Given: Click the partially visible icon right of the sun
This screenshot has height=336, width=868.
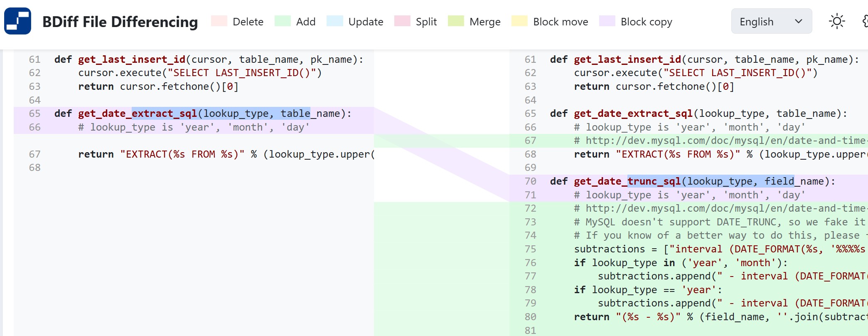Looking at the screenshot, I should 865,21.
